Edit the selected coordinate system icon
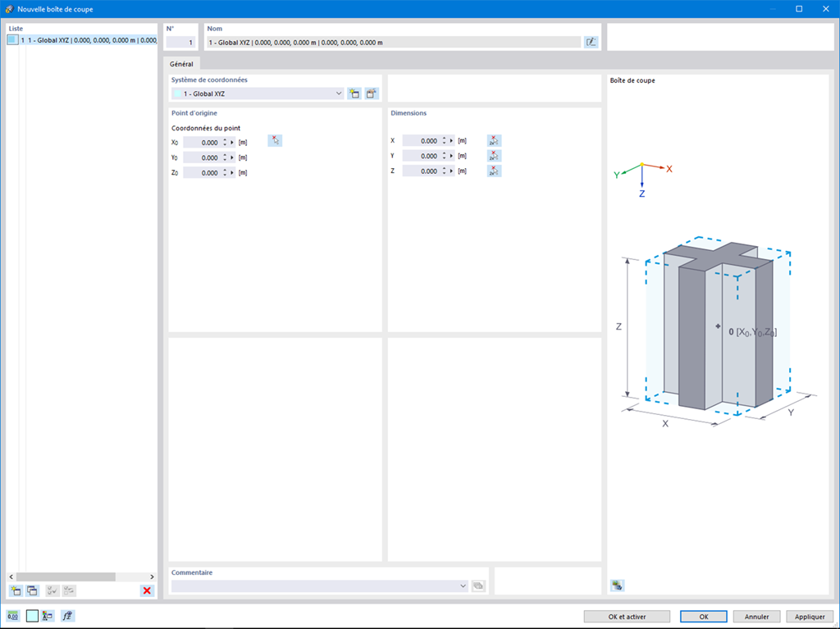840x629 pixels. point(372,93)
